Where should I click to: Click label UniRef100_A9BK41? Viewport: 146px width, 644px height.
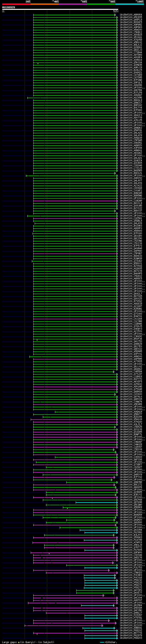(x=131, y=628)
